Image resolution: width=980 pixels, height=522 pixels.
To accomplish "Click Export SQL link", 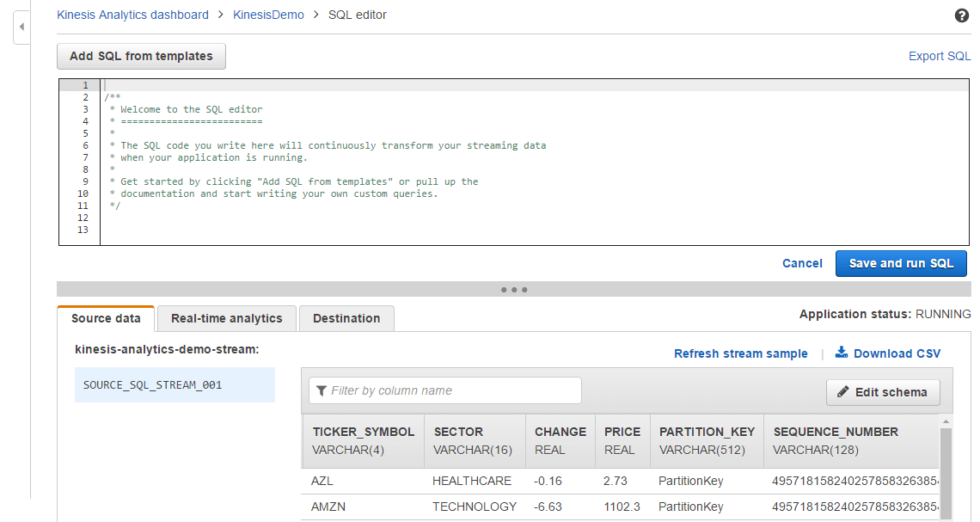I will (x=940, y=56).
